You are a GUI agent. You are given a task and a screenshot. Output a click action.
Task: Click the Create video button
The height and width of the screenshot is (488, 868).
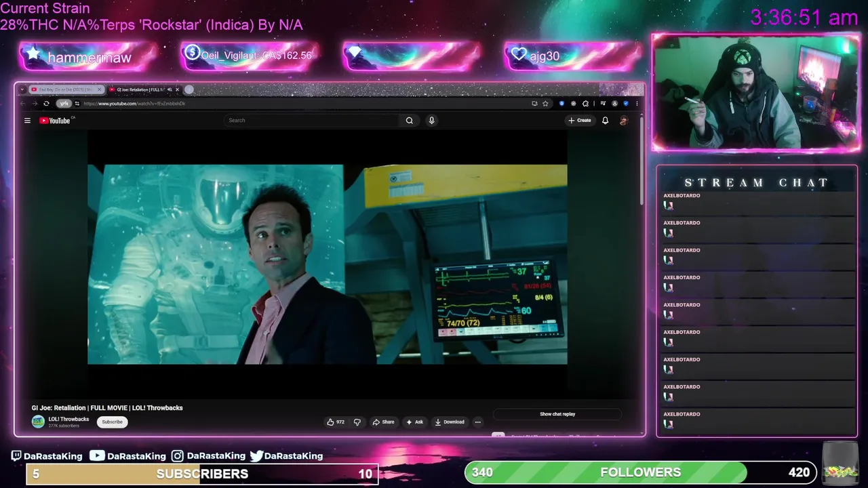[580, 121]
